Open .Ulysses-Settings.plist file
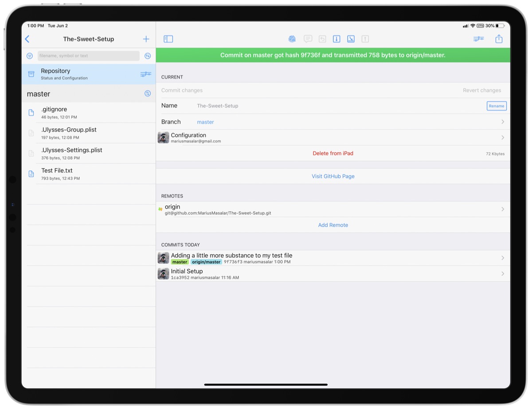This screenshot has width=532, height=410. pyautogui.click(x=89, y=154)
